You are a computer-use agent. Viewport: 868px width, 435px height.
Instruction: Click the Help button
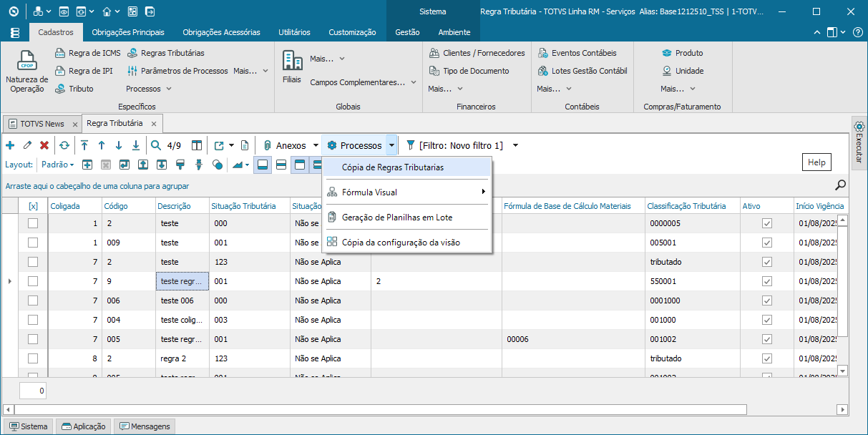816,162
